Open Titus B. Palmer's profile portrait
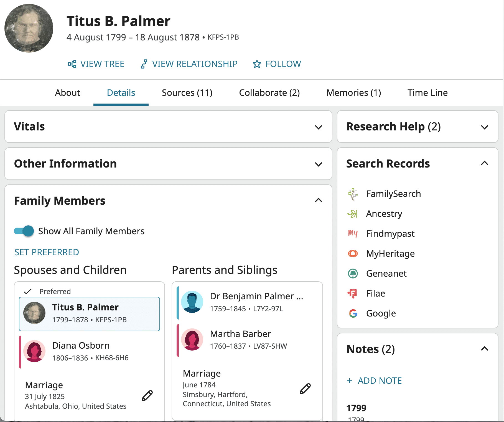The image size is (504, 422). click(29, 28)
